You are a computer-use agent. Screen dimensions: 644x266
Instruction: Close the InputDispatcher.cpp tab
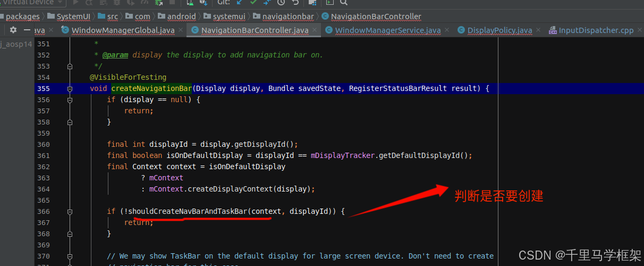point(641,30)
